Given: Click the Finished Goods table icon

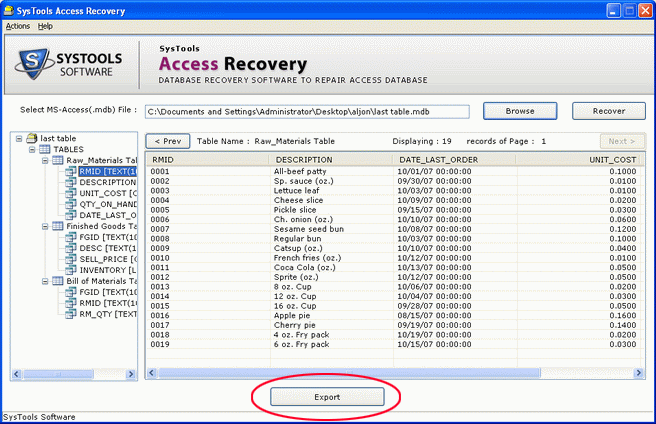Looking at the screenshot, I should [58, 226].
